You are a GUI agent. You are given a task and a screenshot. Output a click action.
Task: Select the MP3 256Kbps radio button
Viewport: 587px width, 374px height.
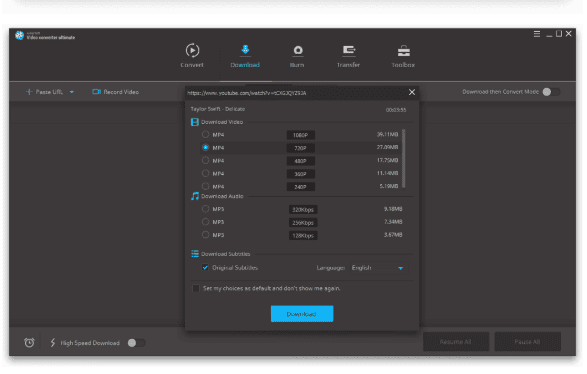[x=205, y=222]
